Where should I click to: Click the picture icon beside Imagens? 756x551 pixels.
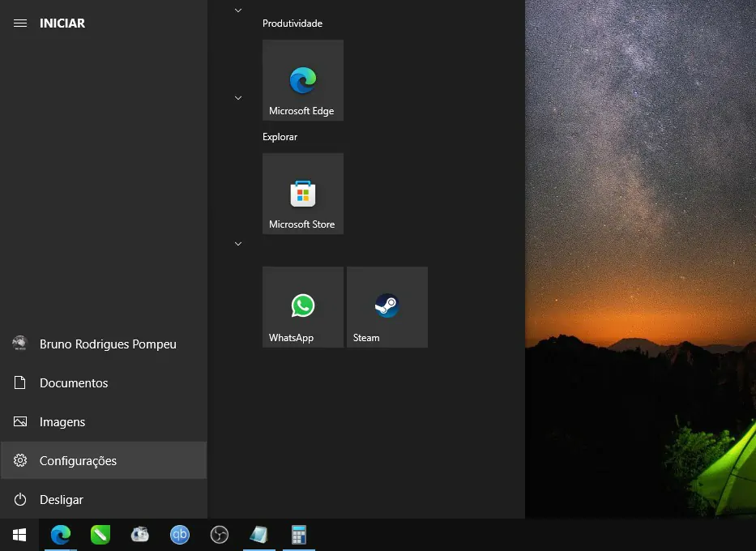[x=19, y=422]
